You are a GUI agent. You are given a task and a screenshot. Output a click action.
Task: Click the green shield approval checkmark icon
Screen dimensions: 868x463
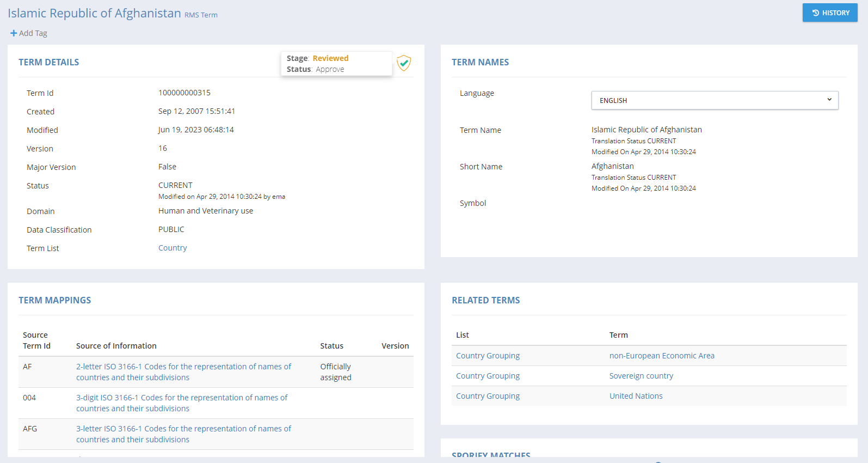point(403,63)
